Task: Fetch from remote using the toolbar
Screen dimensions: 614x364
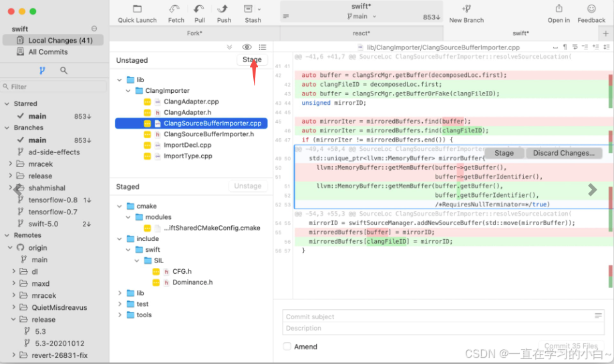Action: pos(176,14)
